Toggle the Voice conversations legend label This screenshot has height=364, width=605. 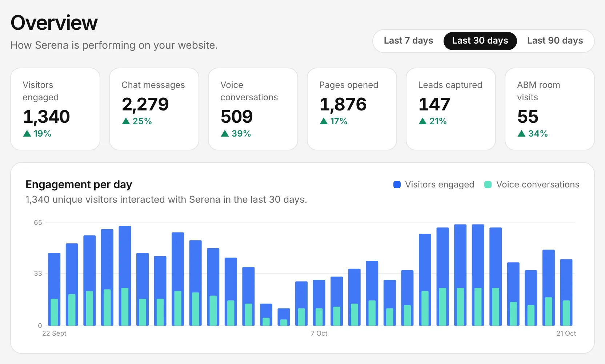coord(538,185)
